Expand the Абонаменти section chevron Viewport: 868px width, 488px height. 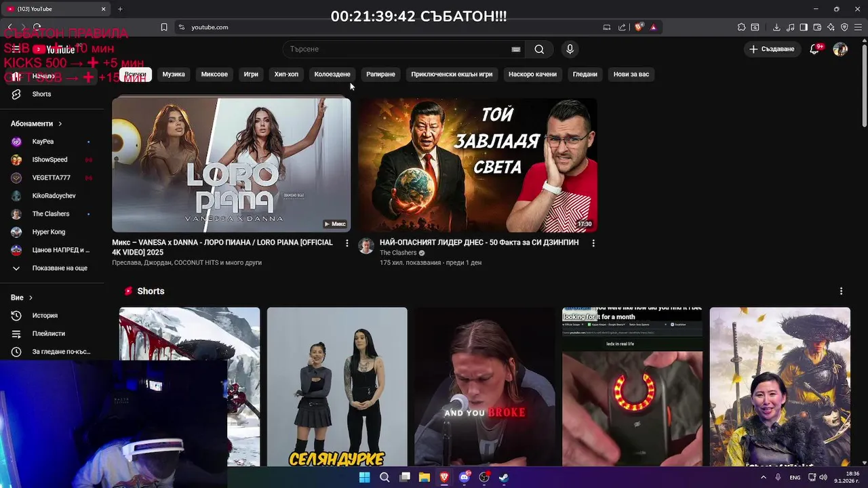tap(60, 123)
